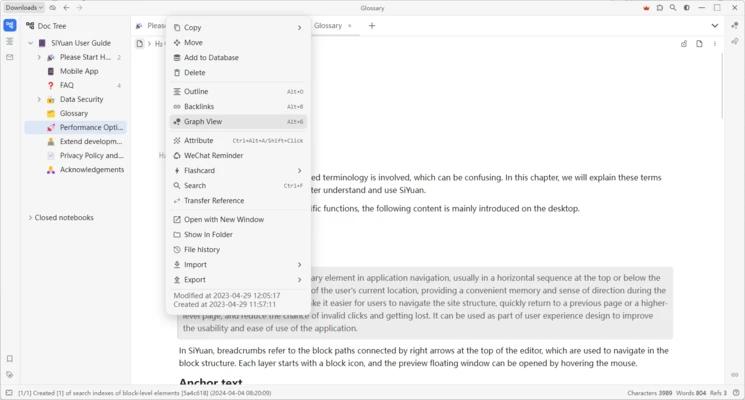Expand the Import submenu arrow
The height and width of the screenshot is (400, 745).
tap(299, 265)
